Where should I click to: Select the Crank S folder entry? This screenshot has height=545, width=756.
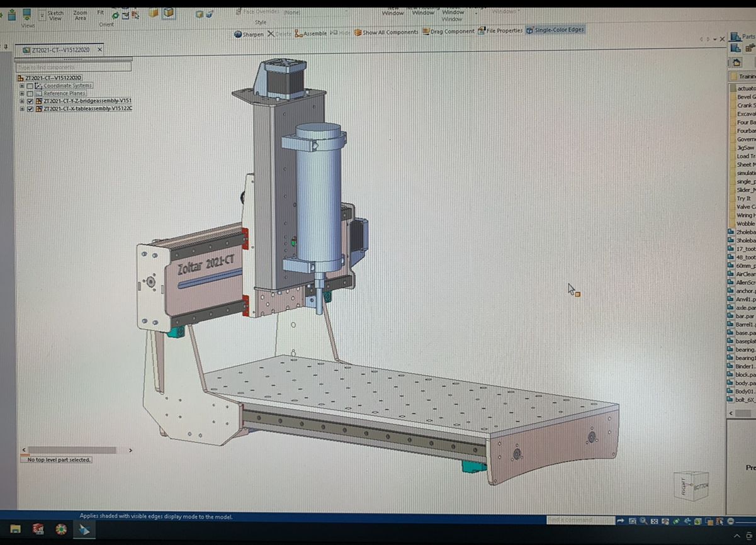coord(743,105)
